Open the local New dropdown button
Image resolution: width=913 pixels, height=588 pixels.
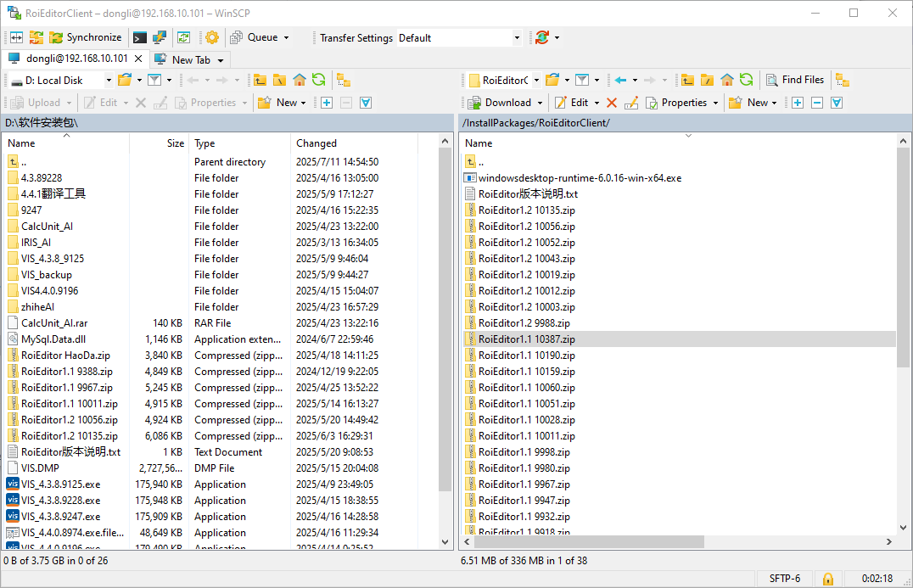tap(282, 103)
